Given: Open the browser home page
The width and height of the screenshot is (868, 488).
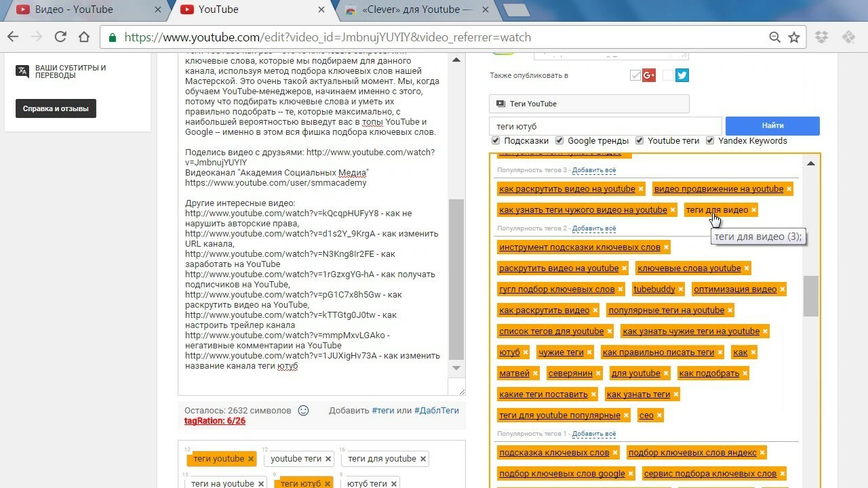Looking at the screenshot, I should (83, 37).
